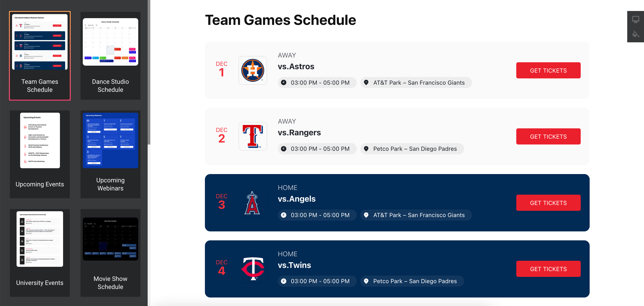Open the desktop preview mode icon
The height and width of the screenshot is (306, 644).
coord(635,19)
